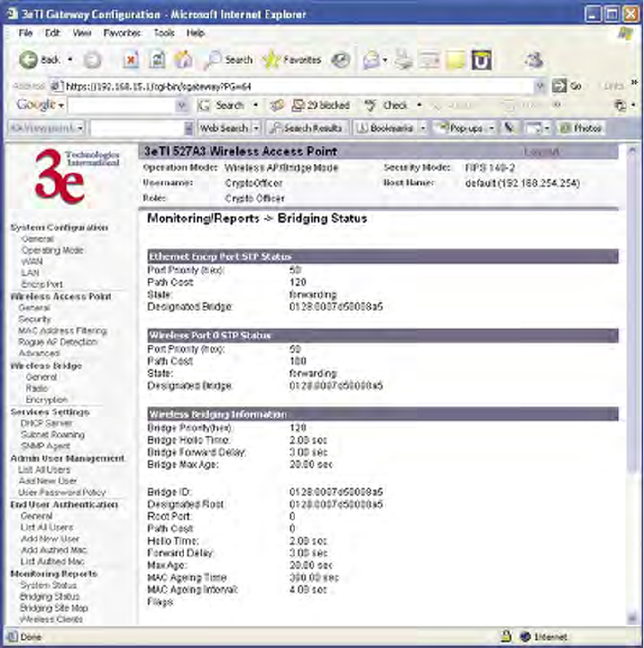644x648 pixels.
Task: Open the File menu
Action: click(26, 33)
